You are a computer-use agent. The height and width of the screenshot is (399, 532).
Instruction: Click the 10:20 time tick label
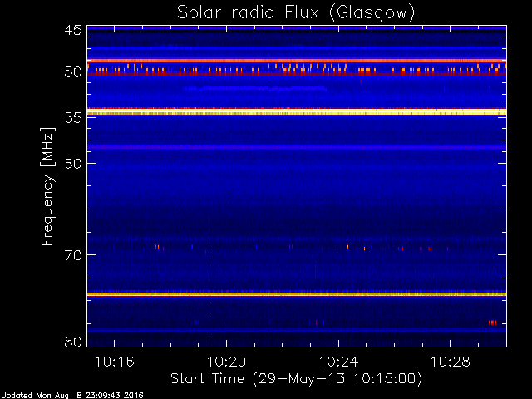(x=226, y=362)
